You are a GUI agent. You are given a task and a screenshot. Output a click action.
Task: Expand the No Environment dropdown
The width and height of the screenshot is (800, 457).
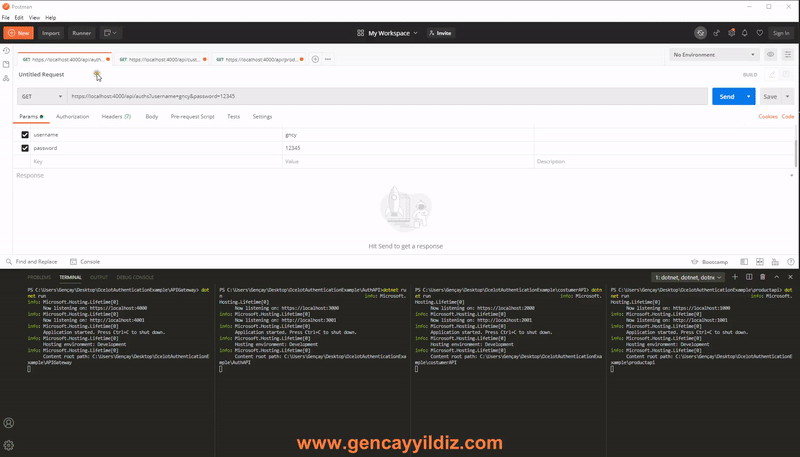point(715,55)
